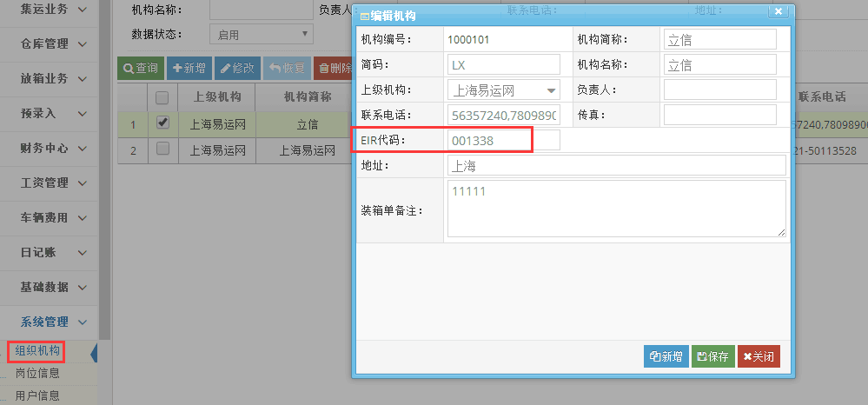Image resolution: width=868 pixels, height=405 pixels.
Task: Click 新增 button in dialog footer
Action: pos(666,356)
